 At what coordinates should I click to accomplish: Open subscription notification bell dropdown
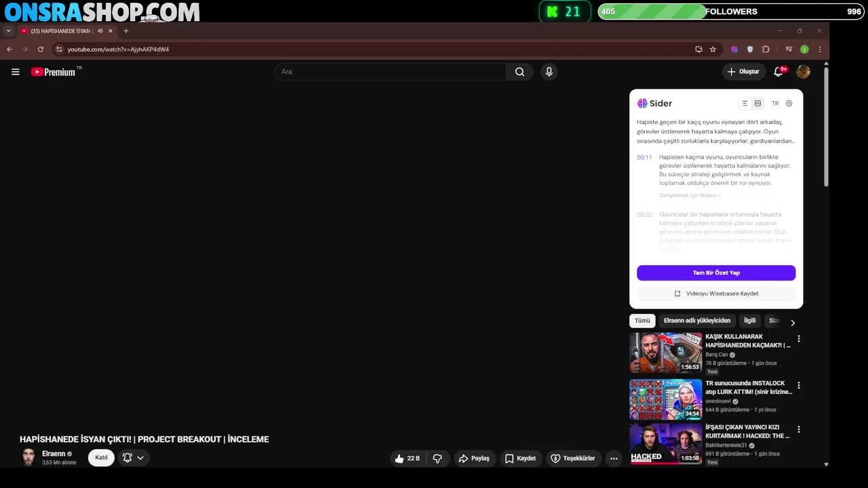pyautogui.click(x=133, y=457)
